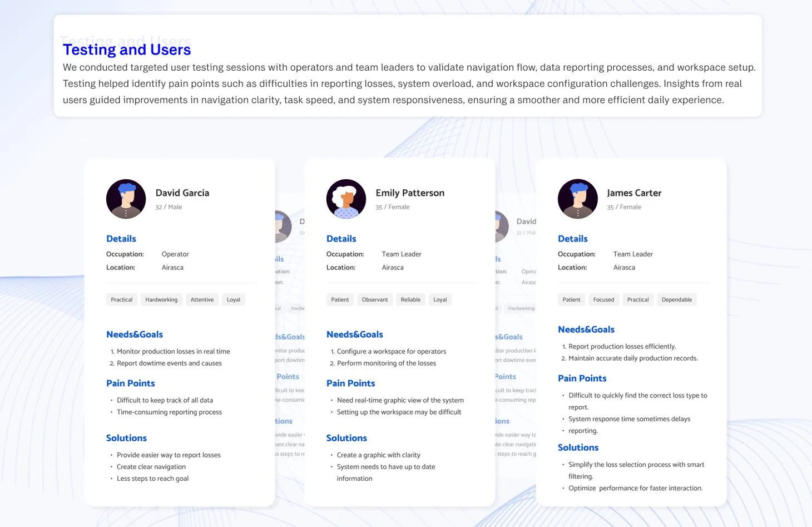The width and height of the screenshot is (812, 527).
Task: Click 'Difficult to keep track of all data'
Action: coord(165,400)
